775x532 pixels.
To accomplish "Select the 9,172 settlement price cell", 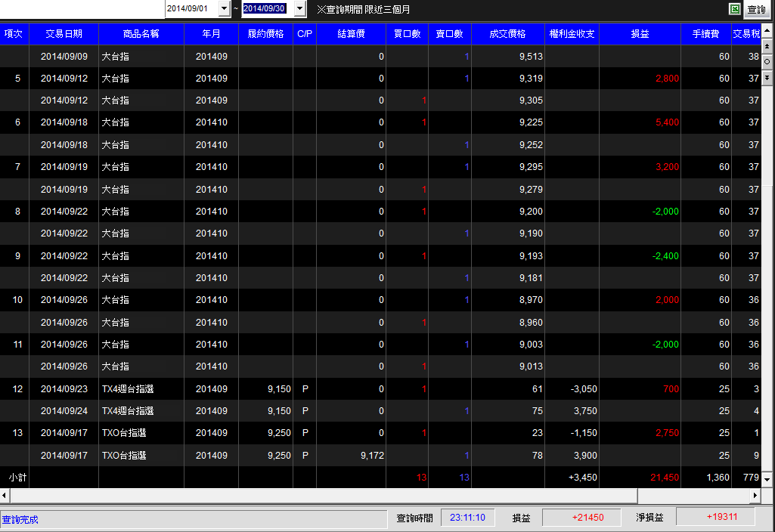I will (x=351, y=456).
